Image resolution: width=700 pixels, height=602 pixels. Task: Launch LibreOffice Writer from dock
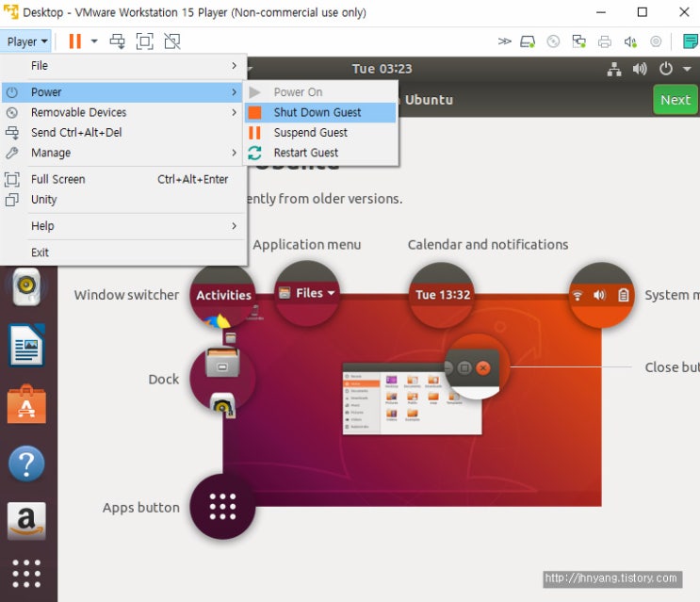[x=26, y=346]
